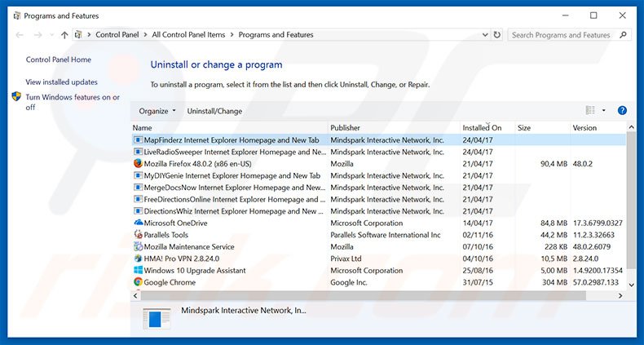Click the Parallels Tools icon
Screen dimensions: 644x345
click(138, 235)
